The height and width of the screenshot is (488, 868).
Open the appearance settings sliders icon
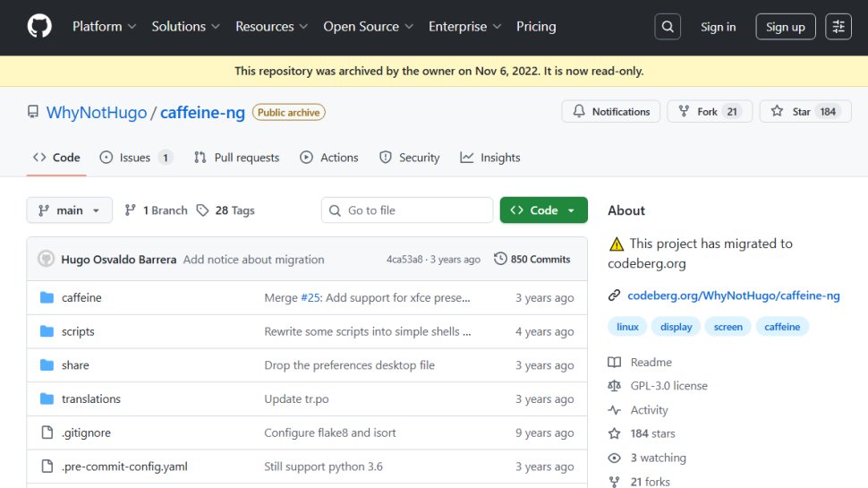[838, 27]
